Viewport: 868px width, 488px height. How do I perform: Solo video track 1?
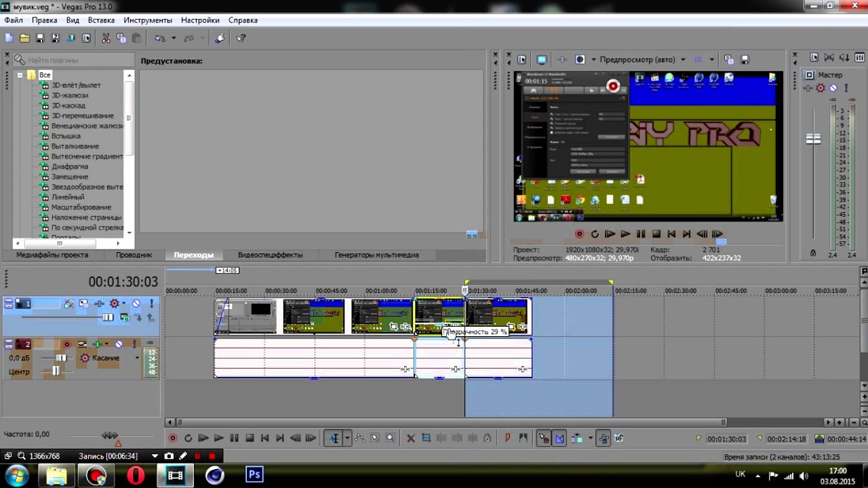click(151, 304)
